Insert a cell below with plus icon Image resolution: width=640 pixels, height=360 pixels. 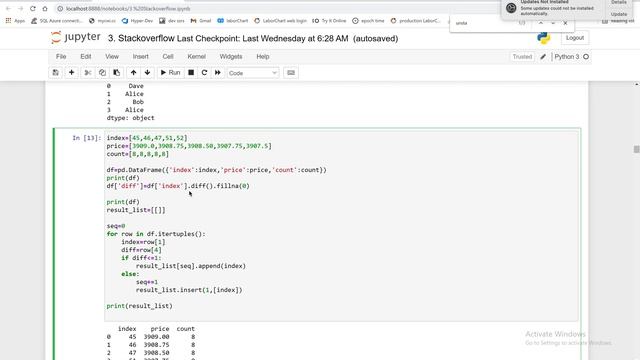[x=71, y=73]
